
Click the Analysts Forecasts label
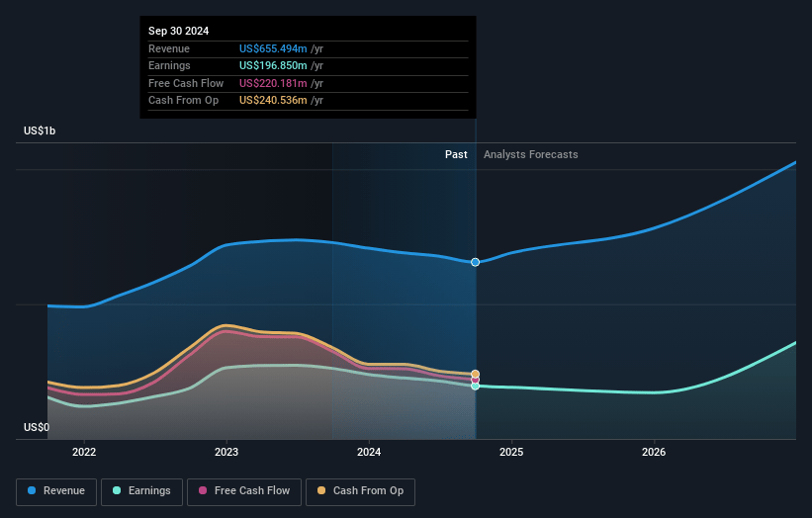(531, 154)
